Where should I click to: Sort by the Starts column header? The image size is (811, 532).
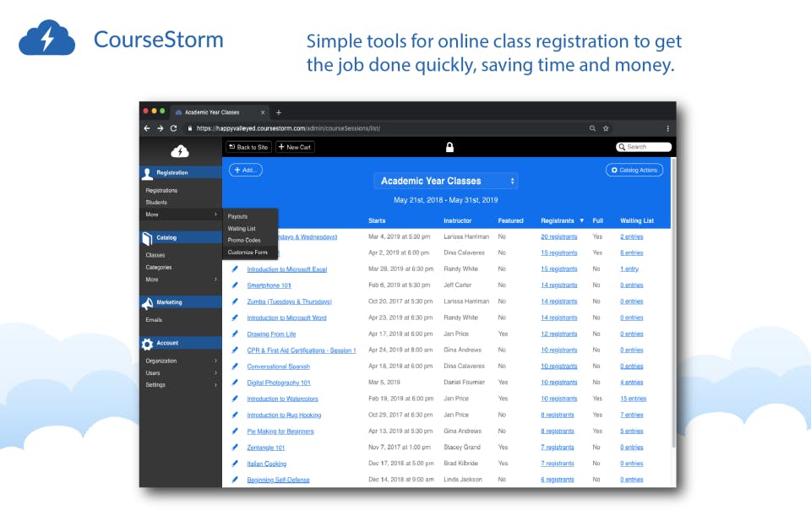coord(377,220)
